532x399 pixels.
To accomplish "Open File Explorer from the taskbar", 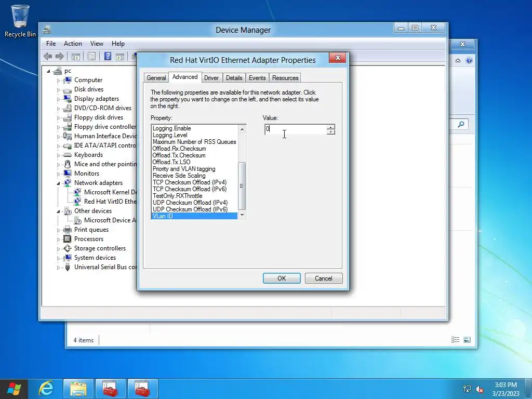I will 78,389.
